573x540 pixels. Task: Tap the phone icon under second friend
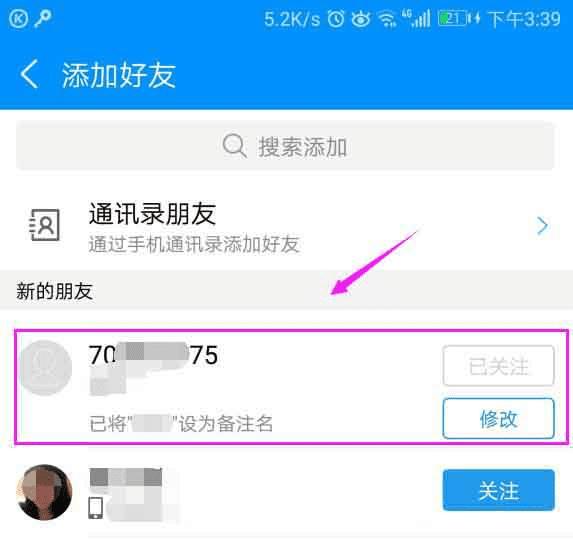(96, 507)
